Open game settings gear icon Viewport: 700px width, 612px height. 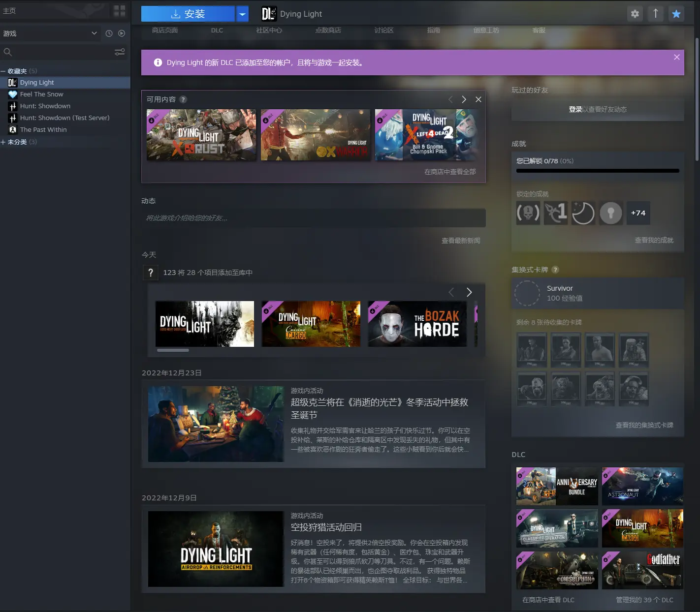click(635, 14)
